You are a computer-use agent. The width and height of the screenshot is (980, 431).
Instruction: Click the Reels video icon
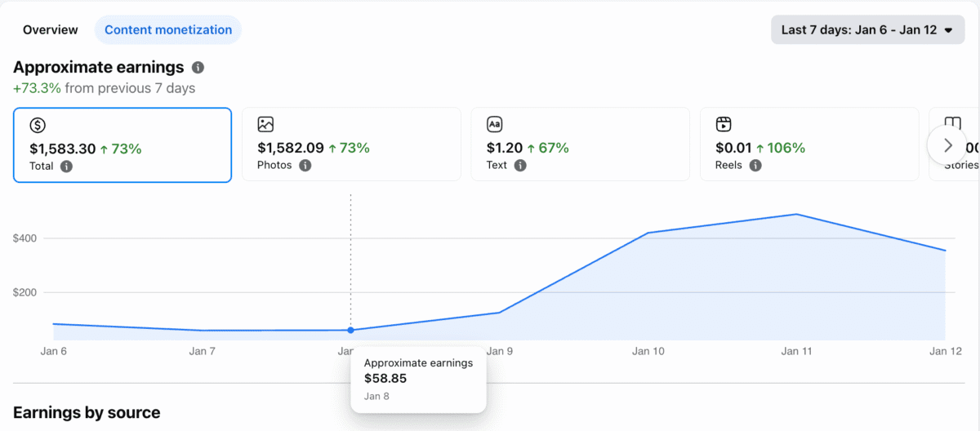[x=723, y=124]
